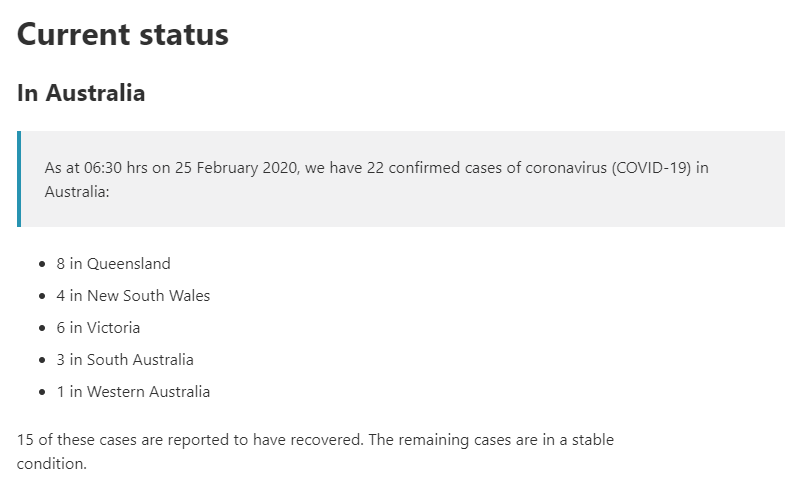Image resolution: width=799 pixels, height=489 pixels.
Task: Click the "15 of these cases" sentence
Action: pos(191,440)
